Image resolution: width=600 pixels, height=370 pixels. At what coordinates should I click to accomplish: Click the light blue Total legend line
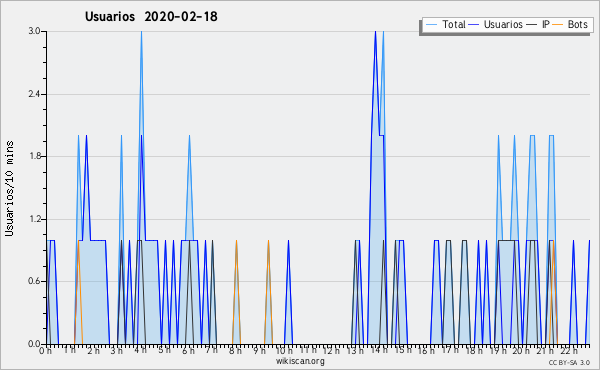[431, 24]
